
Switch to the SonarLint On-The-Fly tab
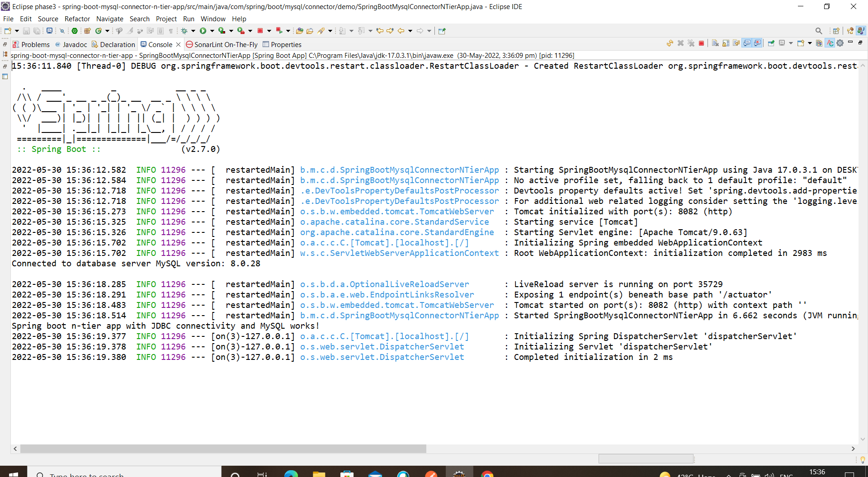(222, 44)
